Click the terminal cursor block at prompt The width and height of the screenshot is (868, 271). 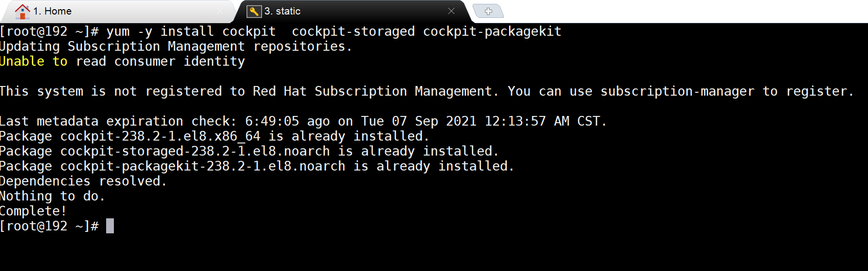(x=110, y=226)
